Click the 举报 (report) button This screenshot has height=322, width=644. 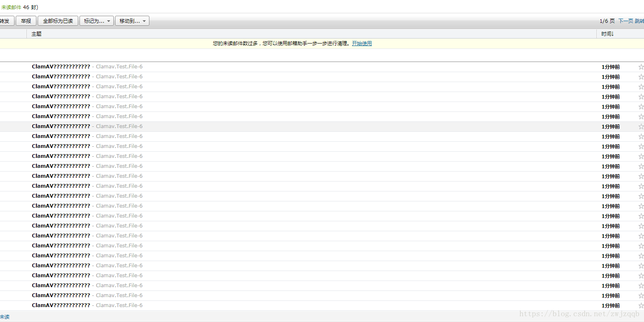tap(26, 21)
